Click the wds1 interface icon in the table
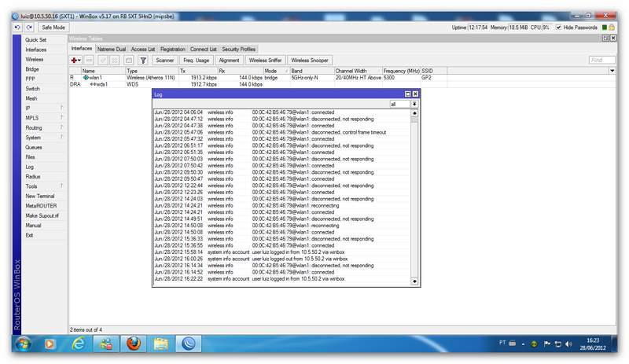Screen dimensions: 629x364 pos(93,84)
